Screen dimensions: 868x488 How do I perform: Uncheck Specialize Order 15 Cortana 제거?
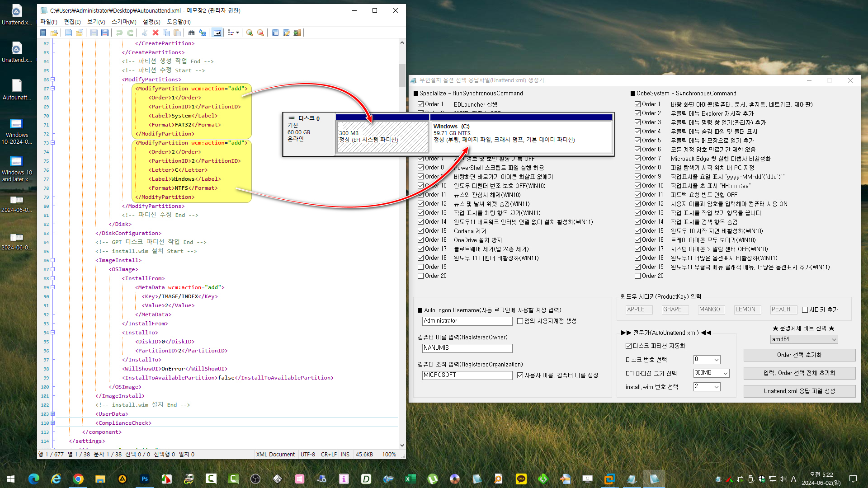click(x=421, y=231)
